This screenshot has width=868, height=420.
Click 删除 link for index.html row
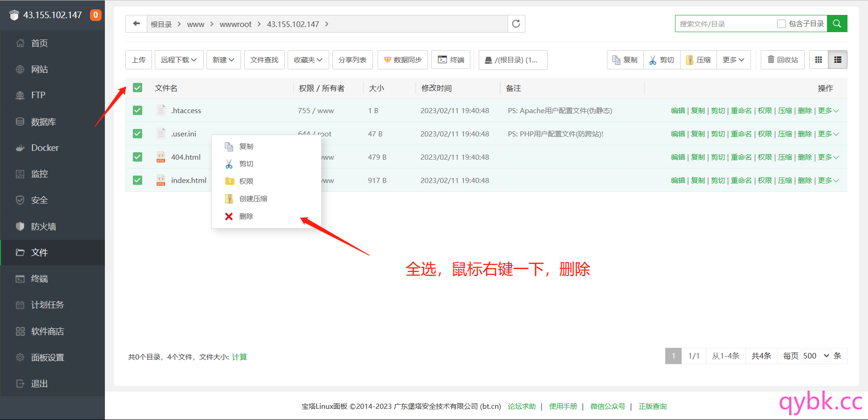[805, 180]
